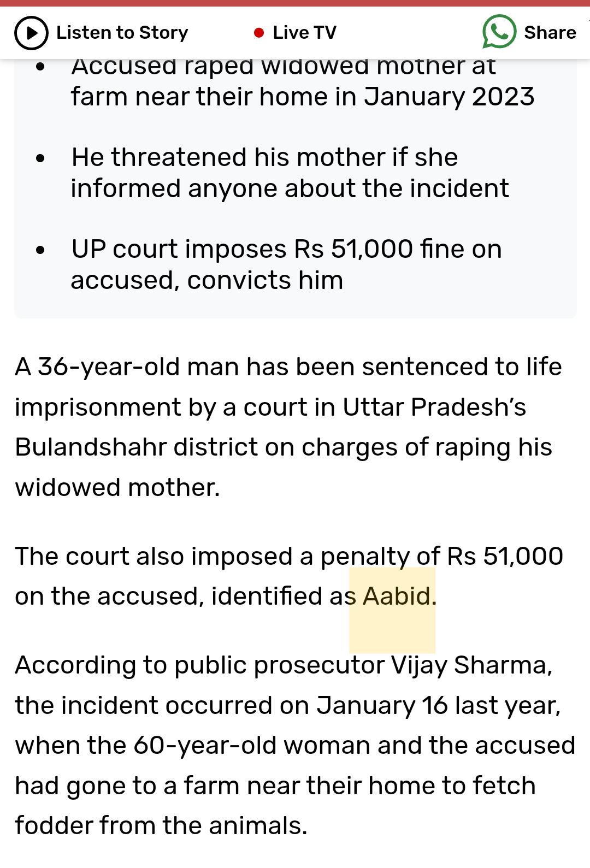
Task: Select bullet about threatening his mother
Action: [290, 173]
